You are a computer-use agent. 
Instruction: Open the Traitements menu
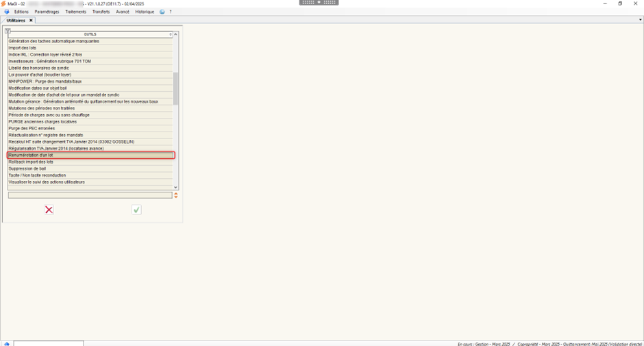[x=75, y=12]
